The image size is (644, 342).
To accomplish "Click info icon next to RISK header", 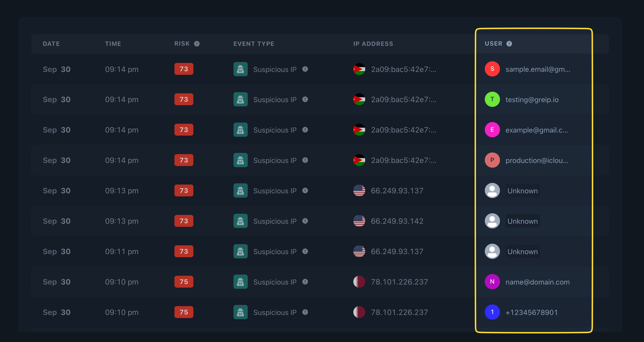I will (197, 44).
